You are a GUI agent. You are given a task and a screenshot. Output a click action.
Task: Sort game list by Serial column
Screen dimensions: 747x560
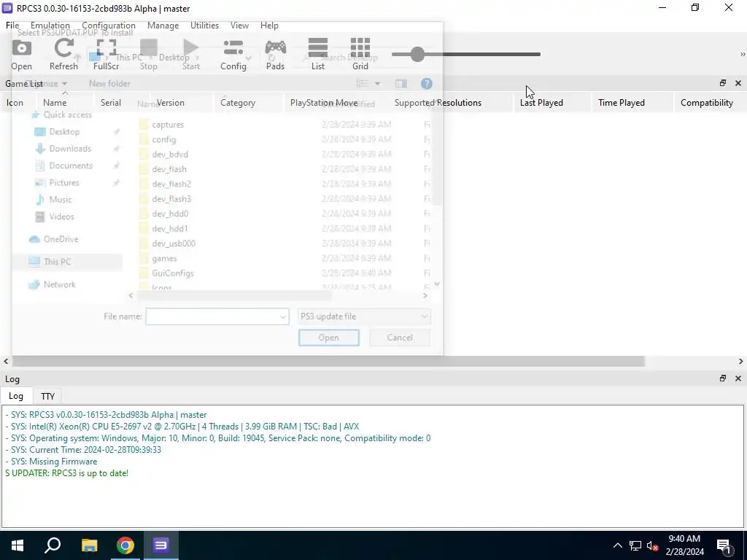coord(111,102)
